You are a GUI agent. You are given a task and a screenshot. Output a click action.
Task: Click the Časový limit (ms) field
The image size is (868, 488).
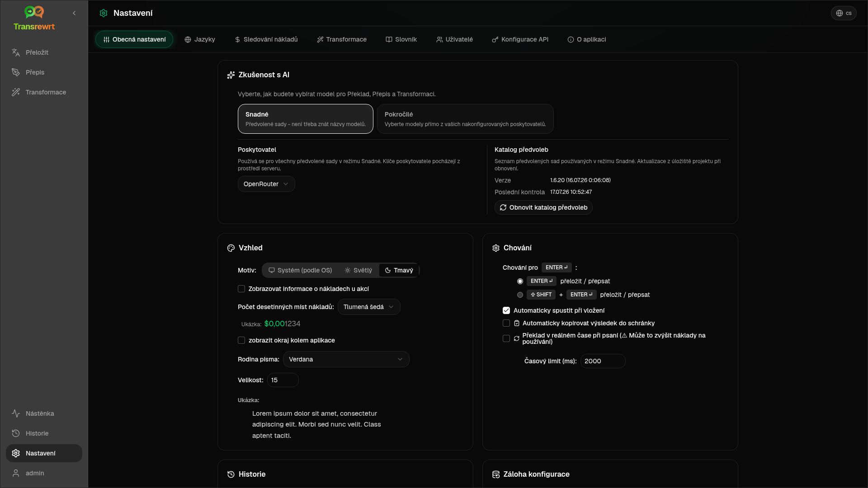603,361
